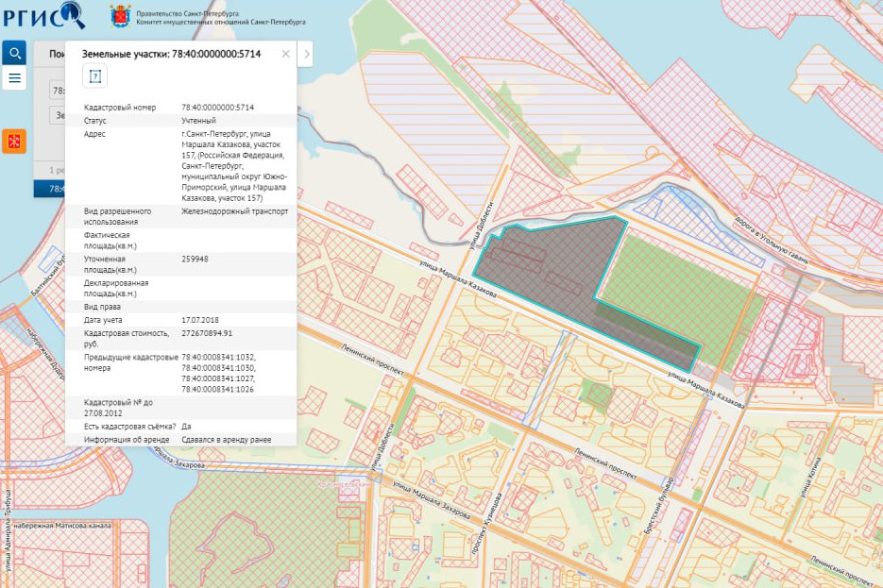Open the hamburger menu in the sidebar

pos(14,78)
